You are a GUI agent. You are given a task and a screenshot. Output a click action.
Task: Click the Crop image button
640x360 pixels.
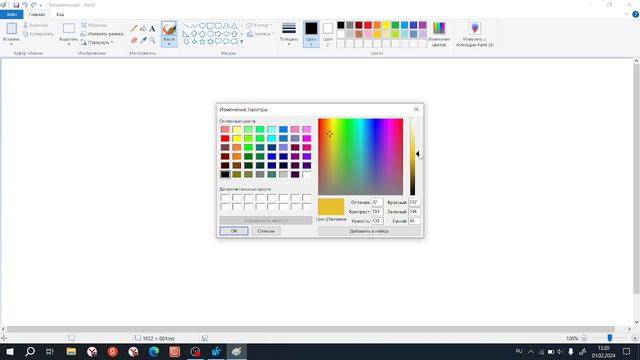(94, 25)
